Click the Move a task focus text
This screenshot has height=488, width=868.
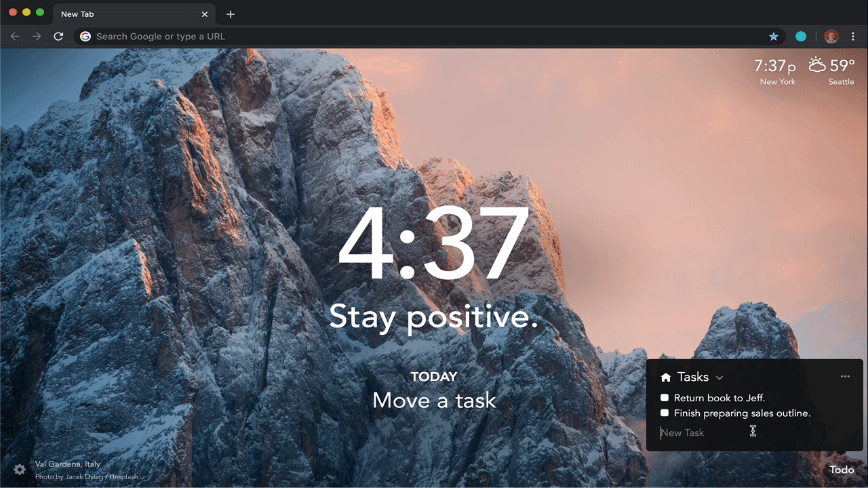click(x=434, y=401)
